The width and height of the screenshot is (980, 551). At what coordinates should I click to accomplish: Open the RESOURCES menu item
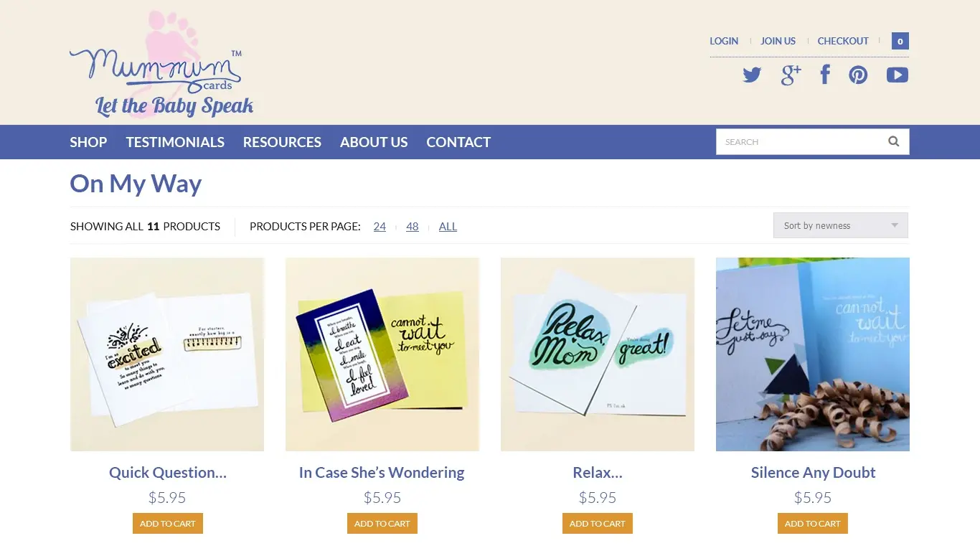pyautogui.click(x=282, y=142)
